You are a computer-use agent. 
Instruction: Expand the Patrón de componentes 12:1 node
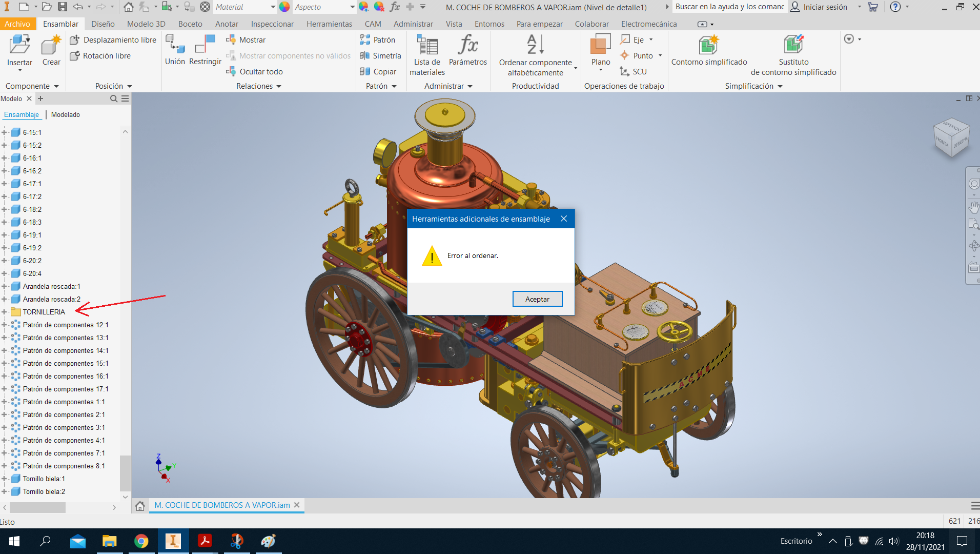click(x=4, y=325)
